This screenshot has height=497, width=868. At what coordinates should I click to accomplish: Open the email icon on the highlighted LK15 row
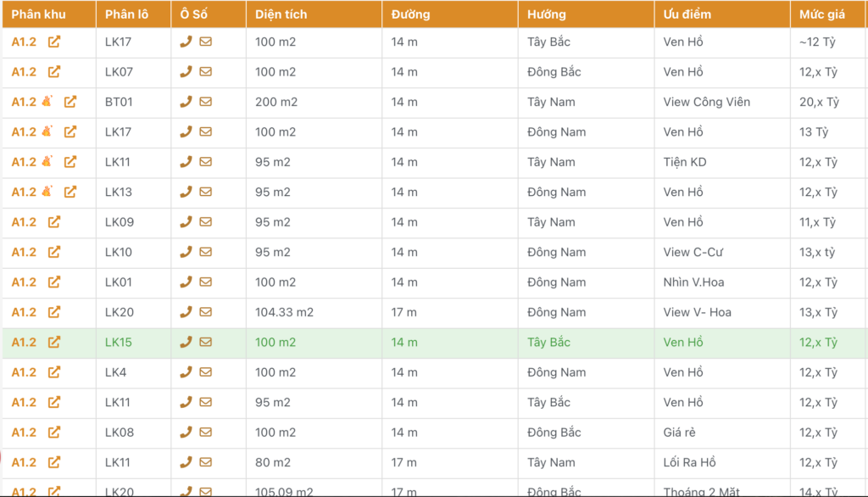206,342
